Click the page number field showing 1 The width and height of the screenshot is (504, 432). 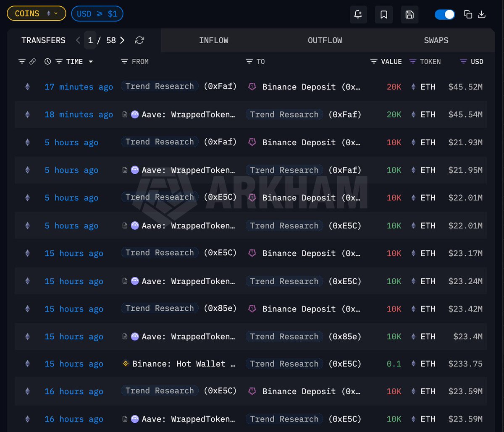point(90,40)
